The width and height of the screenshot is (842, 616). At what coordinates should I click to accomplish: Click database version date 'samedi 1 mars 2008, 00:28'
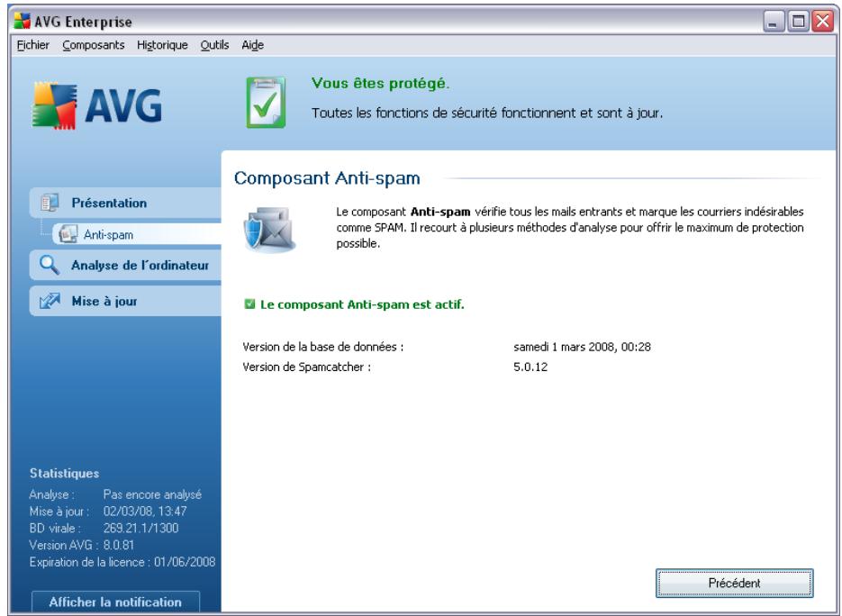[582, 347]
